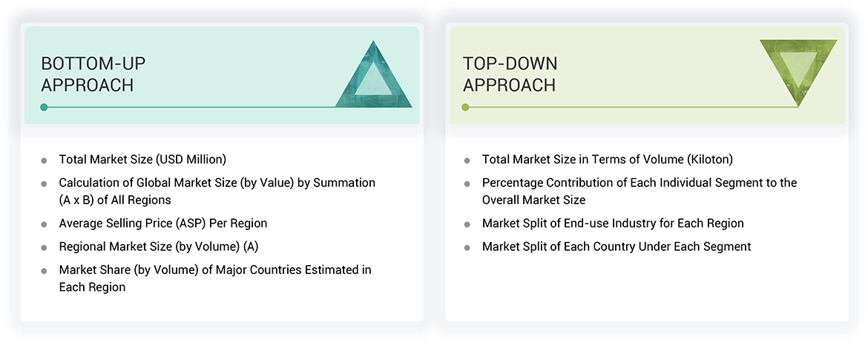
Task: Select Average Selling Price (ASP) Per Region
Action: [x=162, y=223]
